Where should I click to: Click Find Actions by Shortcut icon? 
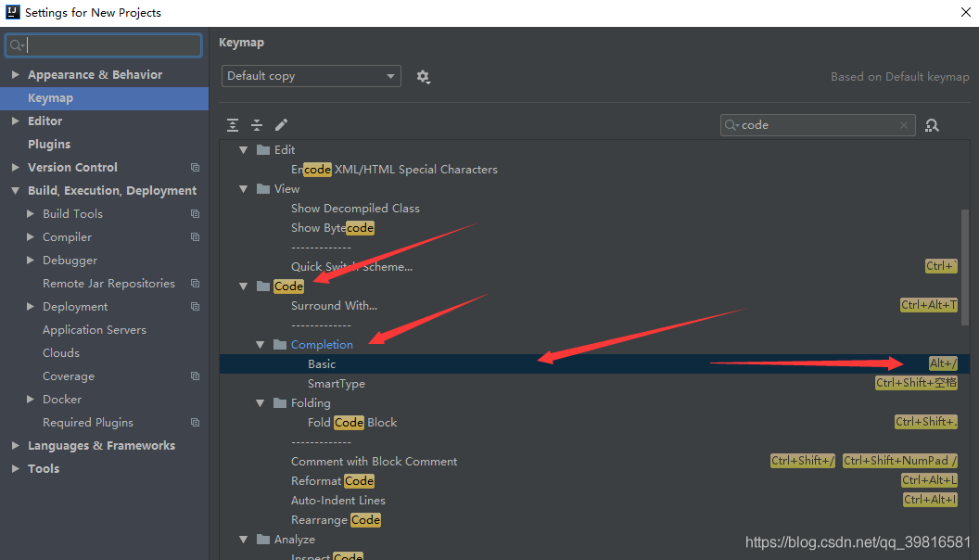click(932, 125)
